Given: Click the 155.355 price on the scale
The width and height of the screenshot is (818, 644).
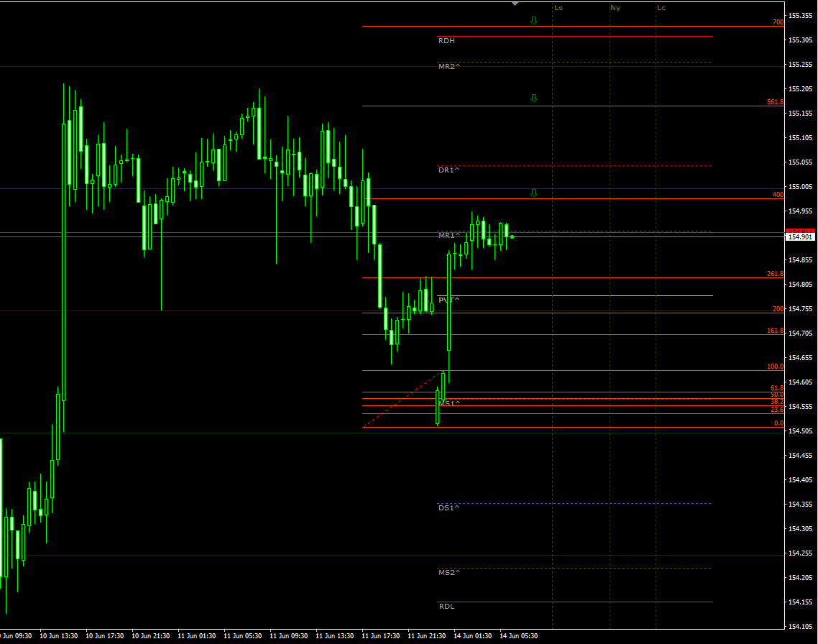Looking at the screenshot, I should coord(800,16).
